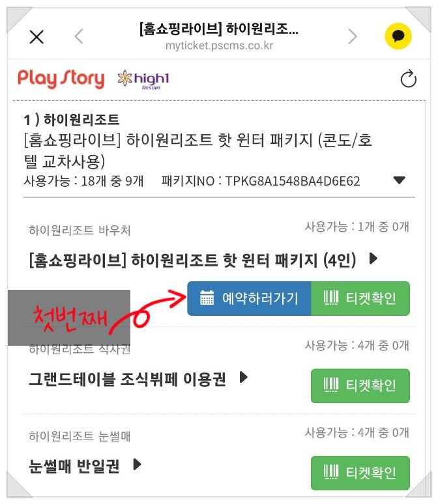The height and width of the screenshot is (504, 438).
Task: Go forward with the right chevron arrow
Action: 353,36
